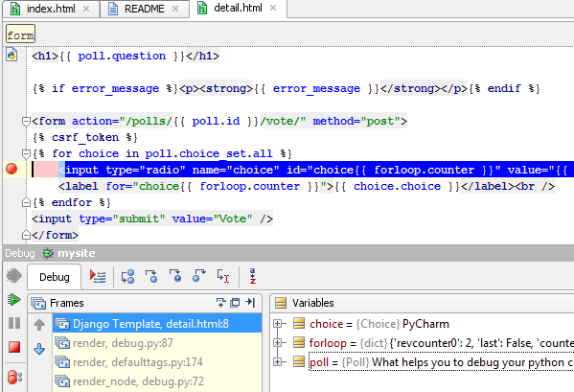
Task: Click the closing form fold marker
Action: coord(26,234)
